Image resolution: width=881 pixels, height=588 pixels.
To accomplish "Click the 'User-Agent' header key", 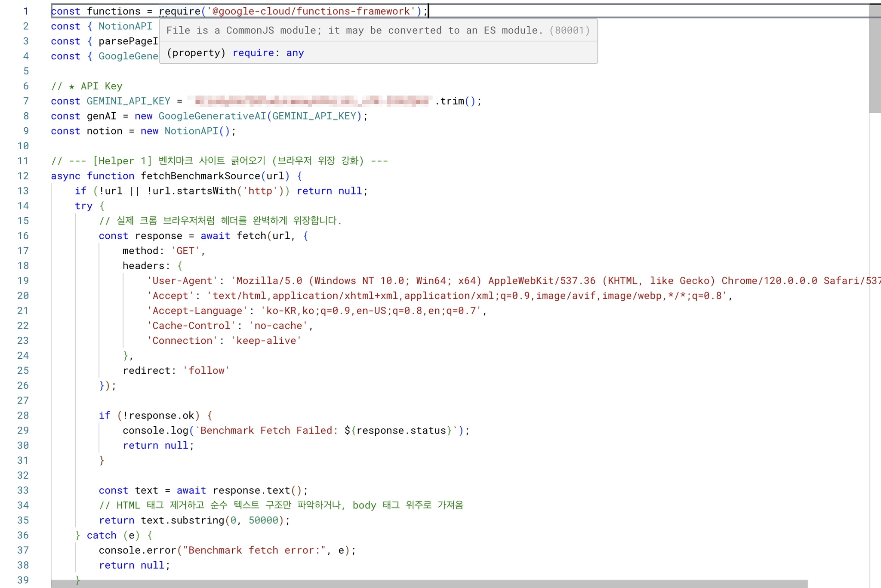I will [x=182, y=281].
